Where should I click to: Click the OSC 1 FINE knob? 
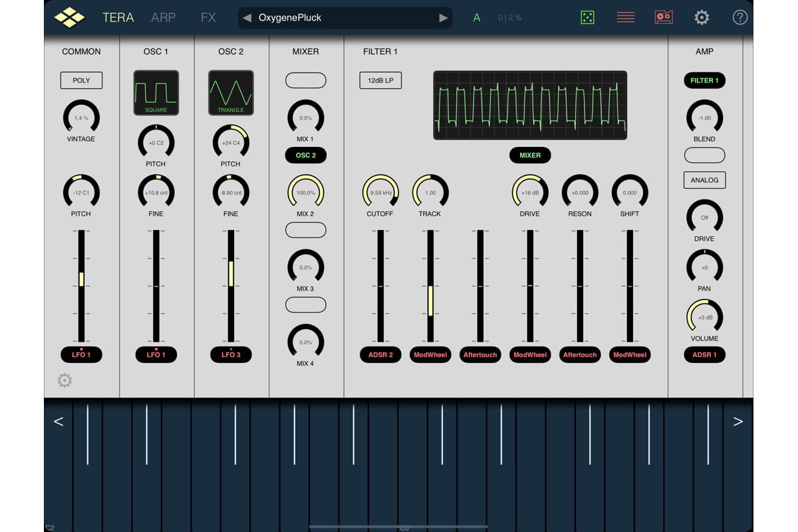tap(156, 192)
